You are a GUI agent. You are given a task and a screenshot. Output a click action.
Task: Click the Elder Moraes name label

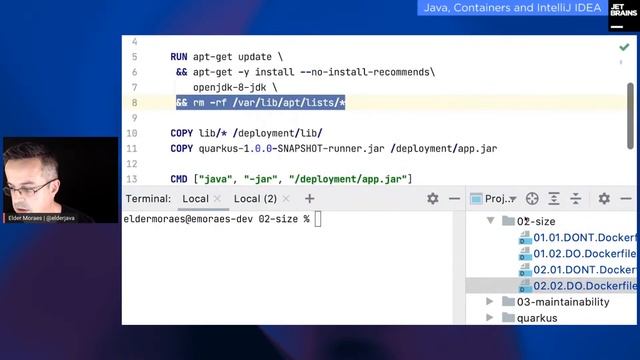[x=41, y=218]
